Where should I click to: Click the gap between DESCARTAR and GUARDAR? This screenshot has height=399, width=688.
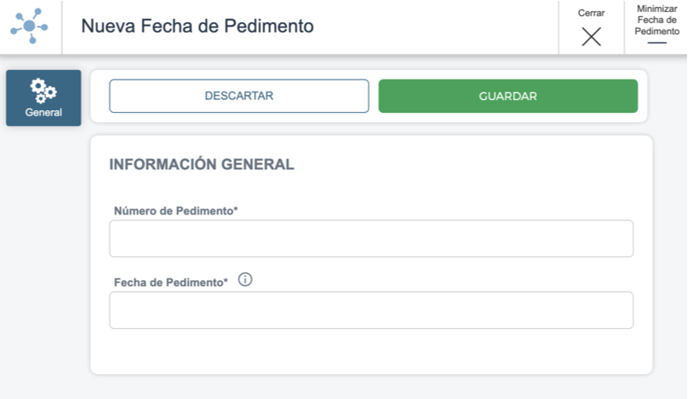tap(374, 96)
